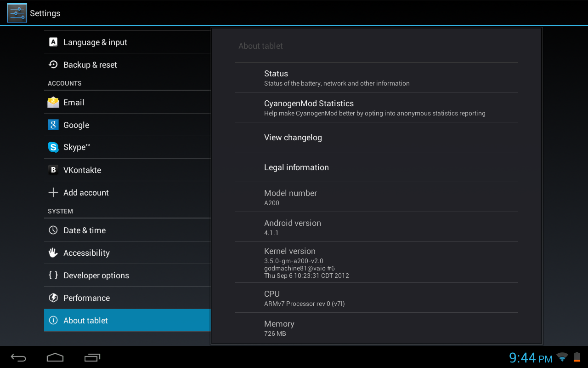Click the Language & input 'A' icon
Image resolution: width=588 pixels, height=368 pixels.
point(53,42)
